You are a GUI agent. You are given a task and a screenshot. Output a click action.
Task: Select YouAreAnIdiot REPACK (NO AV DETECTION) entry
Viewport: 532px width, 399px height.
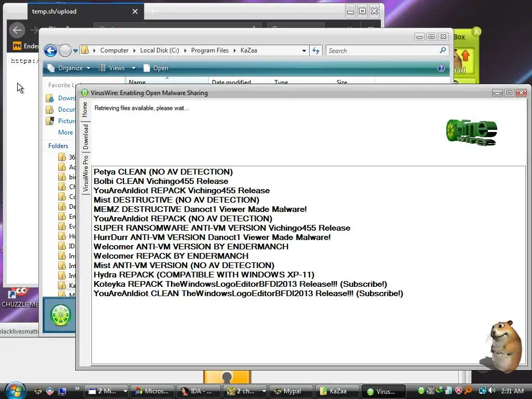click(x=183, y=219)
